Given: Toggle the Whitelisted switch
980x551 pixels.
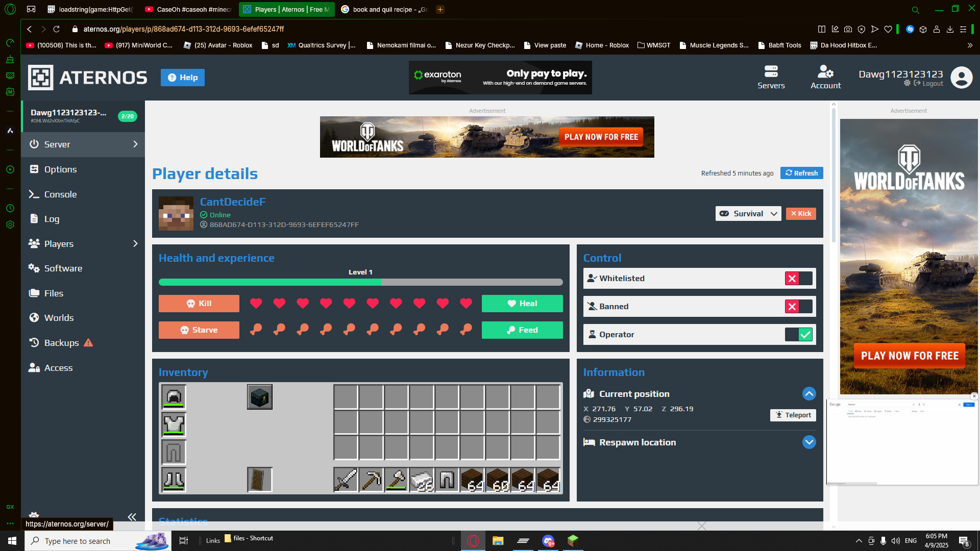Looking at the screenshot, I should point(799,279).
